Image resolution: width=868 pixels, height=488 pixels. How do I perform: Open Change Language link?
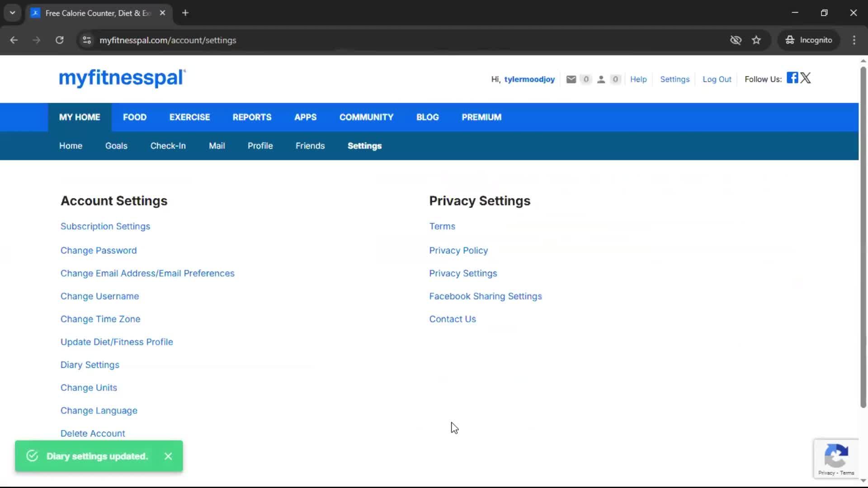[x=99, y=411]
